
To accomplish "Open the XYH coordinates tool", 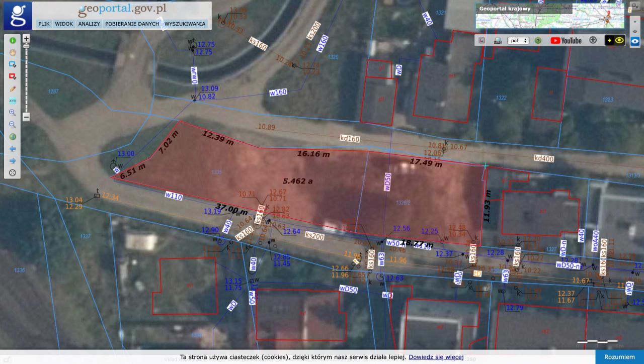I will point(13,101).
